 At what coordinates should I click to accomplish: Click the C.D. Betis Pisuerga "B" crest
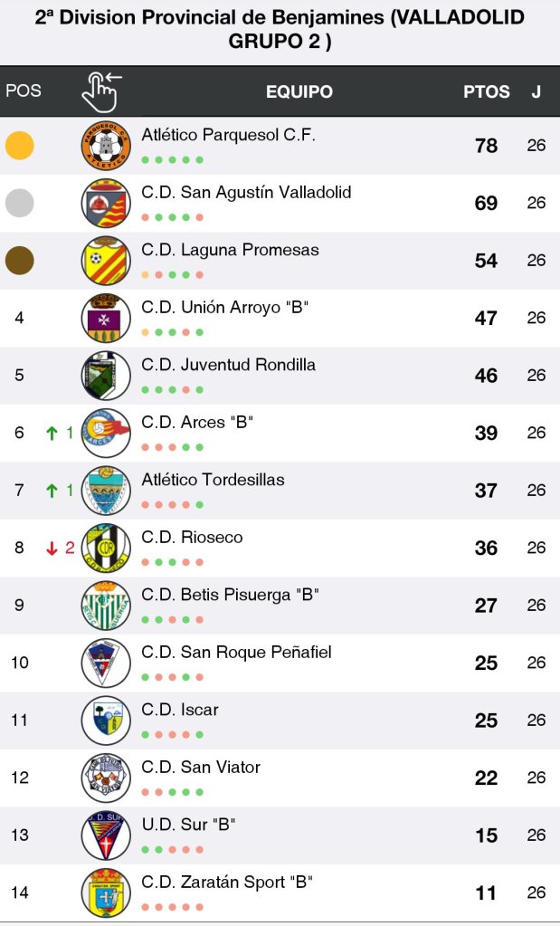point(106,606)
